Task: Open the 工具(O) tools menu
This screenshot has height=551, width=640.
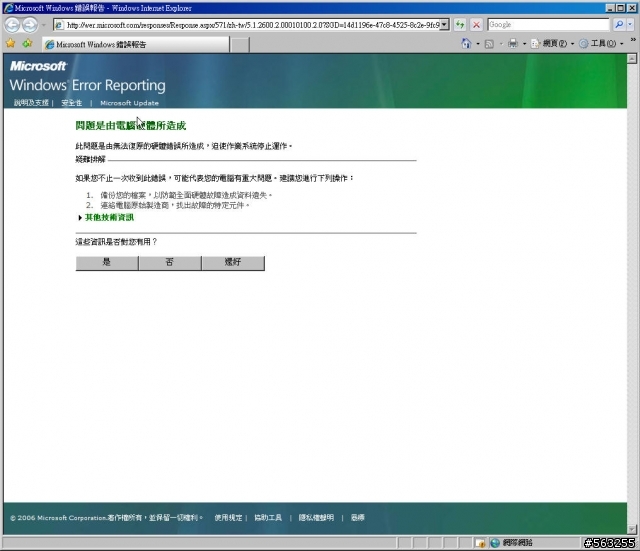Action: pos(601,43)
